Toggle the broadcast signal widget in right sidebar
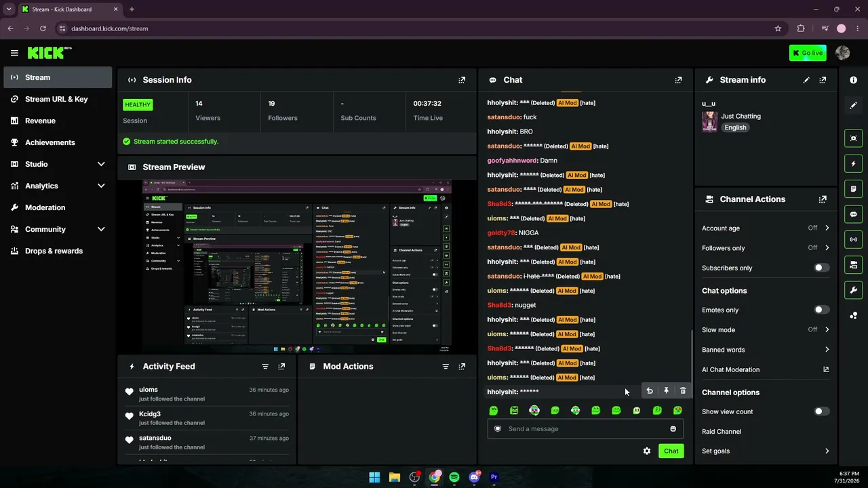This screenshot has height=488, width=868. [x=853, y=239]
